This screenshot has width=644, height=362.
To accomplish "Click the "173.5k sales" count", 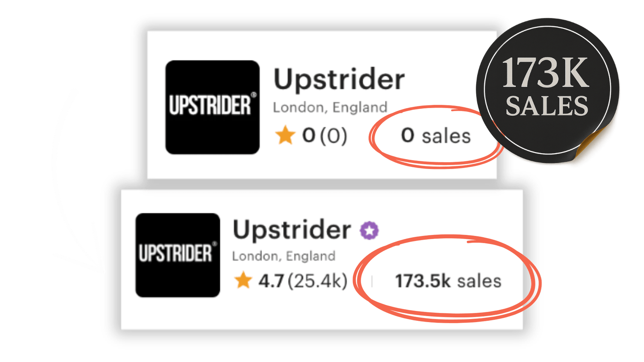I will [x=448, y=281].
